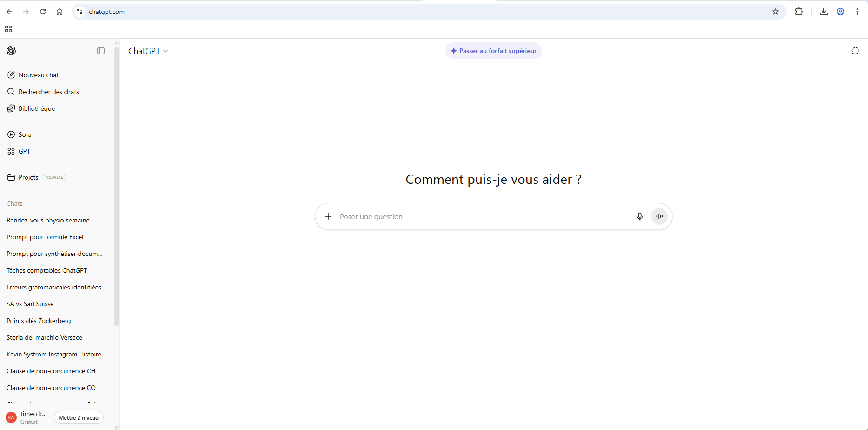Click the sidebar vertical scrollbar
This screenshot has height=430, width=868.
(116, 186)
